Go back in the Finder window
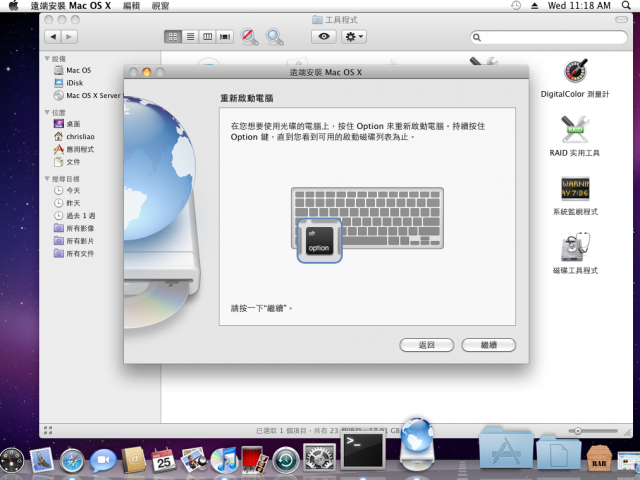This screenshot has width=640, height=480. [53, 37]
